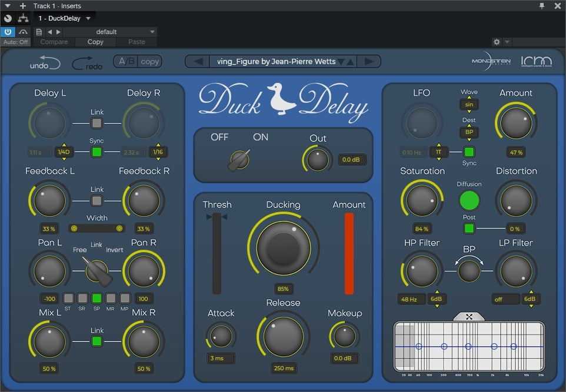The height and width of the screenshot is (392, 566).
Task: Click the plugin copy button beside A/B
Action: pos(150,61)
